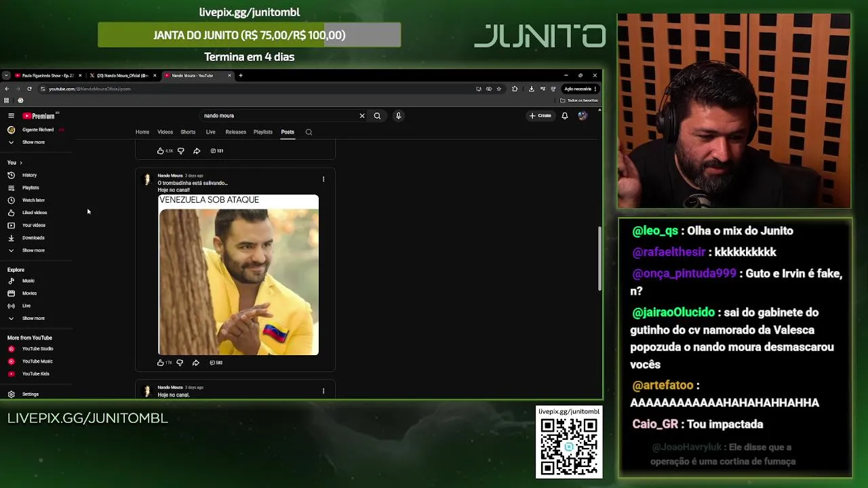Like the post with 131 comments
This screenshot has height=488, width=868.
160,151
